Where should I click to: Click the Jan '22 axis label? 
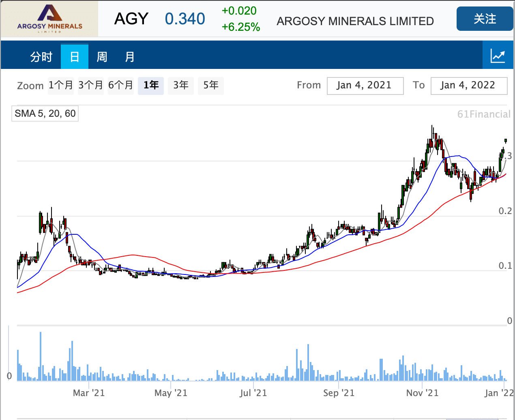(x=499, y=393)
